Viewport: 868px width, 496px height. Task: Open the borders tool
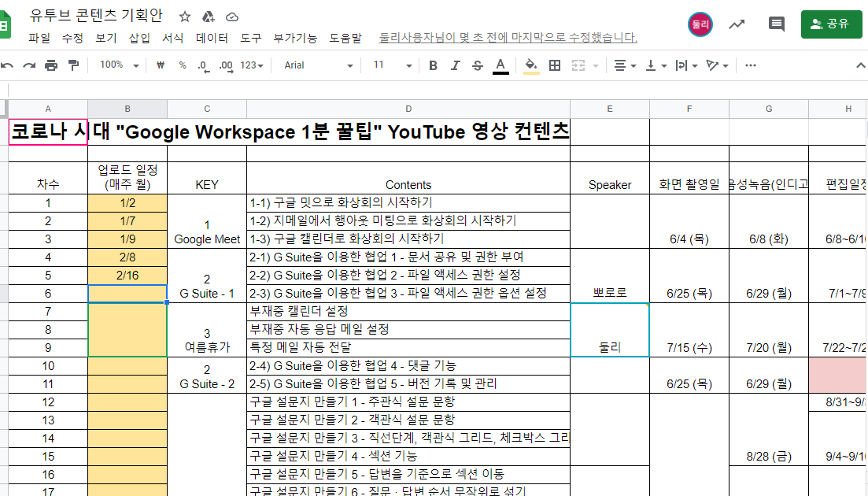pyautogui.click(x=555, y=65)
